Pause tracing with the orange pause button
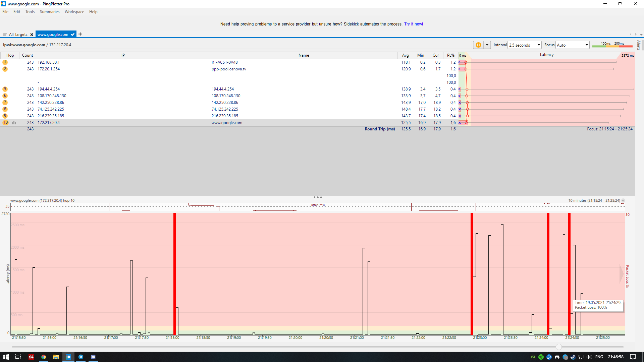The width and height of the screenshot is (644, 362). tap(478, 45)
